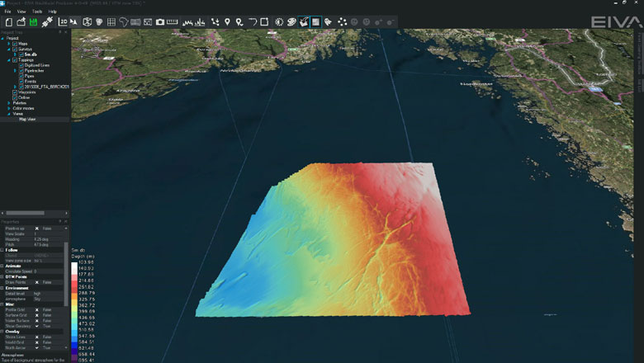The width and height of the screenshot is (644, 363).
Task: Open the File menu
Action: [7, 12]
